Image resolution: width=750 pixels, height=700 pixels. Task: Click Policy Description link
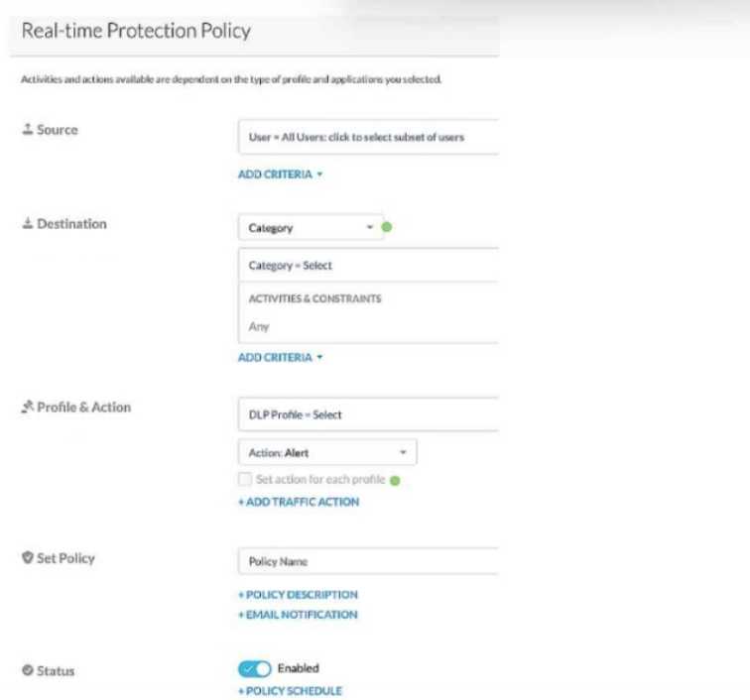click(298, 595)
